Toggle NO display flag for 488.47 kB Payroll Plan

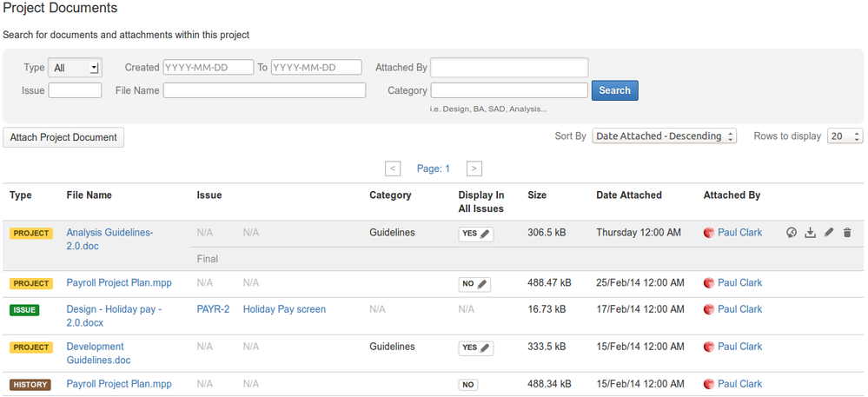point(474,284)
